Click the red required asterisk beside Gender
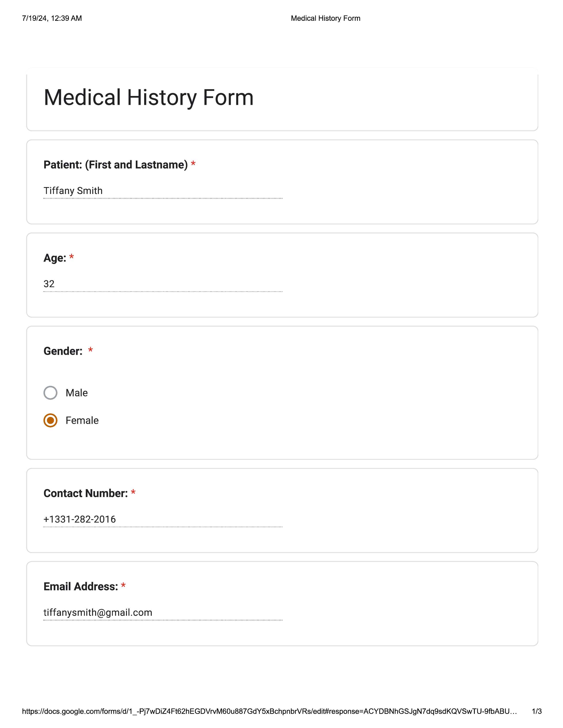This screenshot has width=563, height=728. 90,350
